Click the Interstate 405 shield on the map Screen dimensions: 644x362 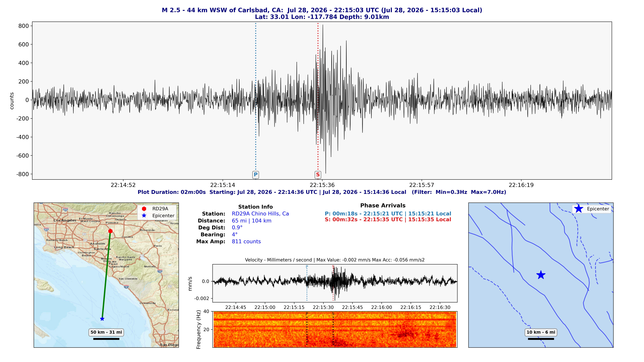[x=46, y=229]
